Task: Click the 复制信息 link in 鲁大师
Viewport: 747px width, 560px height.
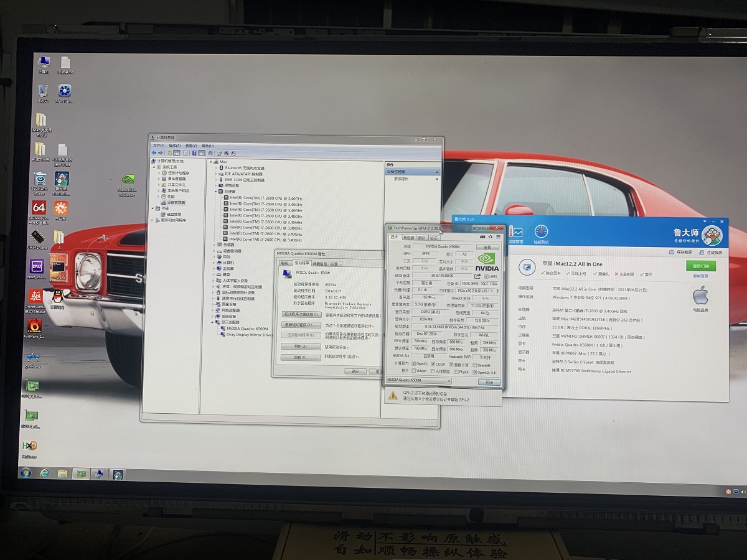Action: [700, 276]
